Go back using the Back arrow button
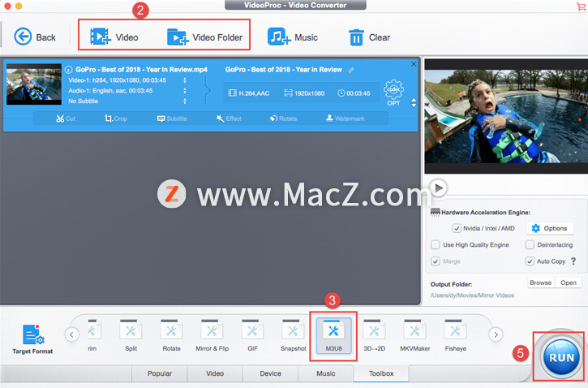The image size is (588, 388). [35, 37]
